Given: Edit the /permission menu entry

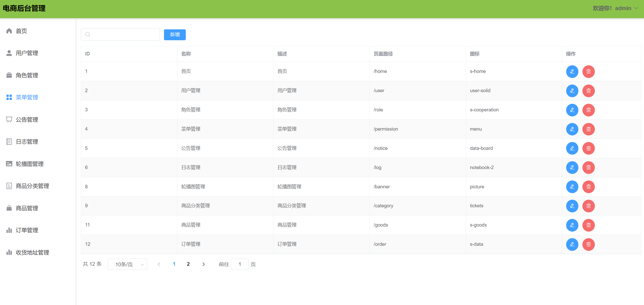Looking at the screenshot, I should [x=572, y=129].
